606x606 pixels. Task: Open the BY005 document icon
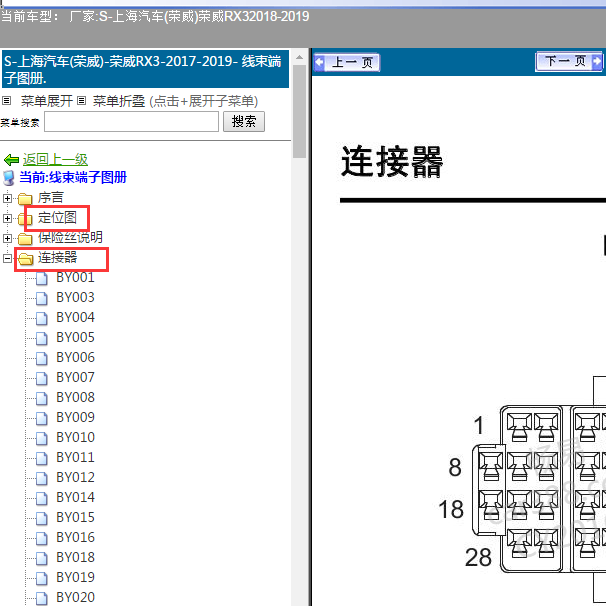coord(42,338)
